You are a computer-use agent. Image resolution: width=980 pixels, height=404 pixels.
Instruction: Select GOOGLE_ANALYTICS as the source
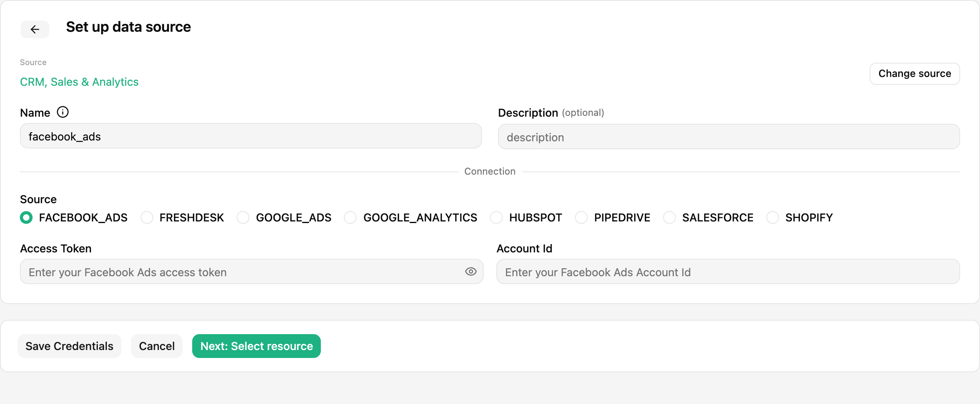pos(350,217)
